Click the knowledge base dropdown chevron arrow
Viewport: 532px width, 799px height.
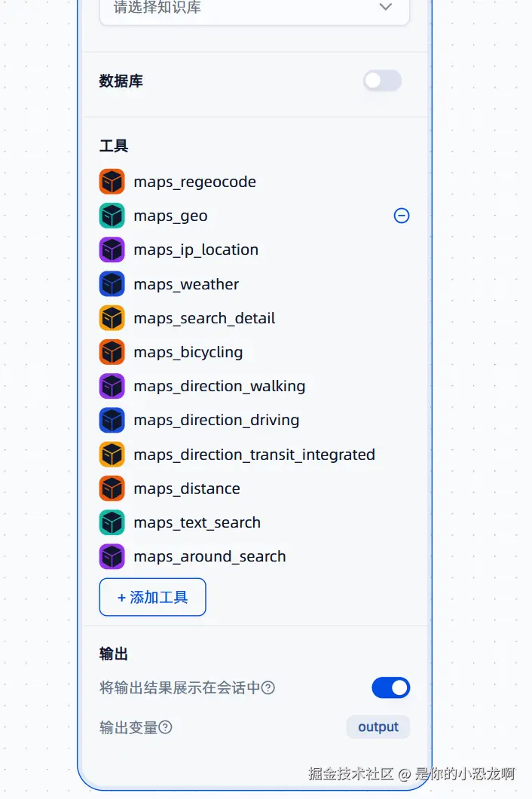(386, 7)
